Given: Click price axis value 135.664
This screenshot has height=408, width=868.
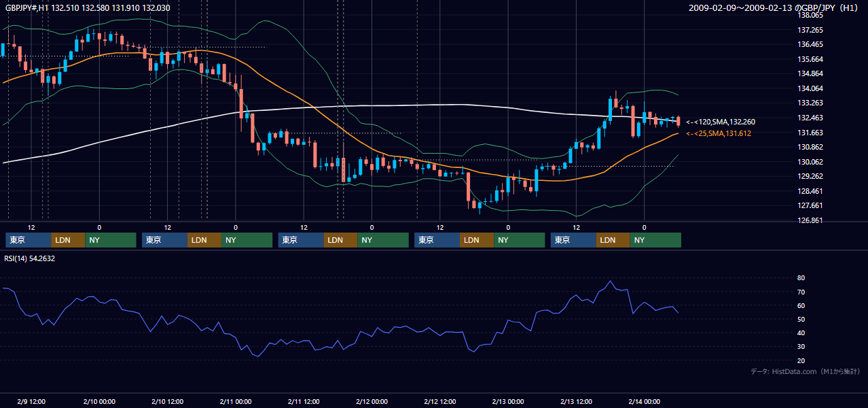Looking at the screenshot, I should click(x=811, y=59).
